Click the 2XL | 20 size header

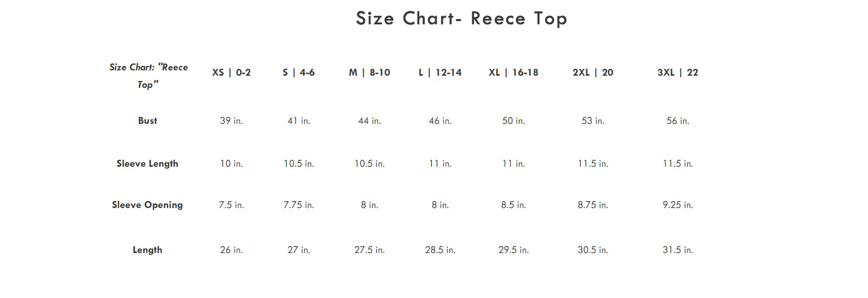tap(592, 73)
